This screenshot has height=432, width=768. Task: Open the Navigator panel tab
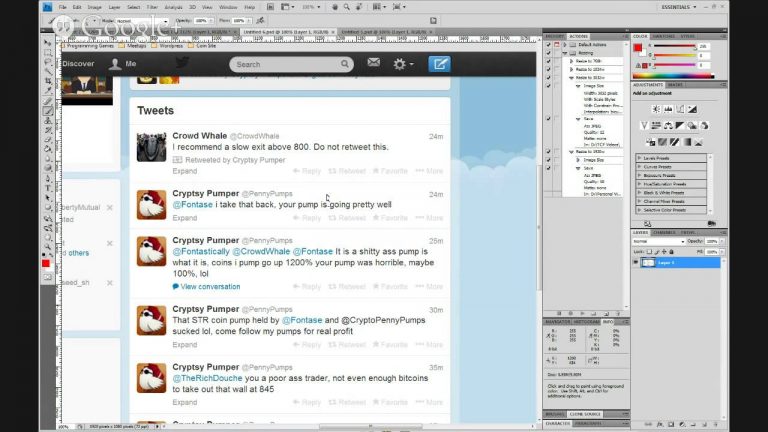click(557, 322)
